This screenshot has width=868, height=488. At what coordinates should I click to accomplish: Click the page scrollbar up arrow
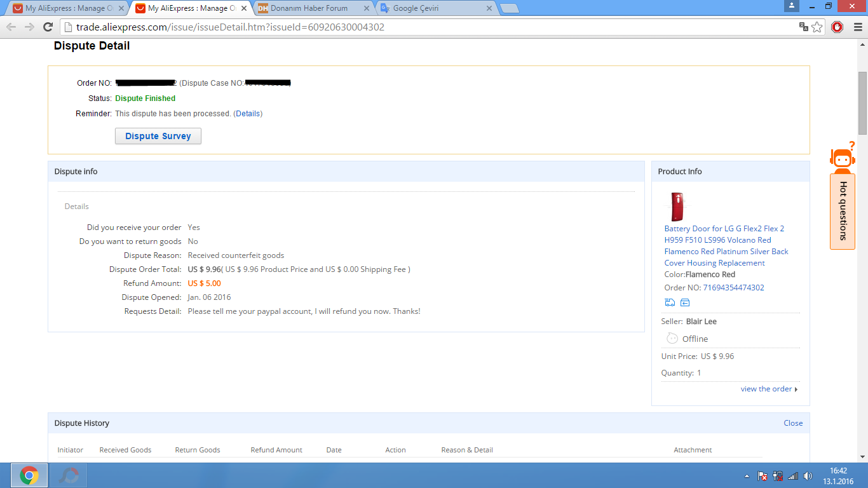click(x=862, y=44)
